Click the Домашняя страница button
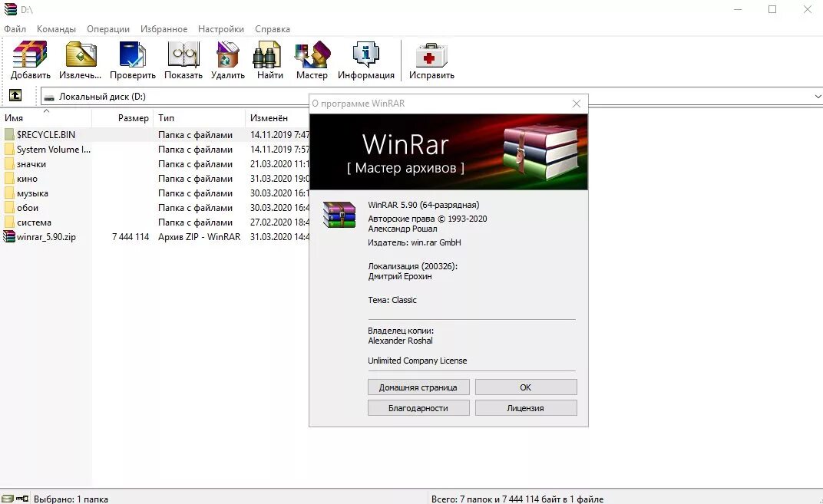Viewport: 823px width, 504px height. pos(418,387)
